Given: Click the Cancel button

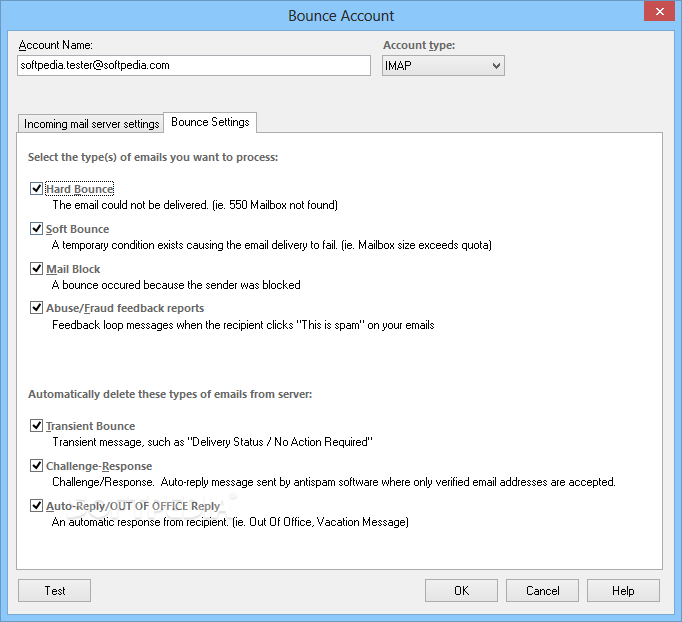Looking at the screenshot, I should point(542,591).
